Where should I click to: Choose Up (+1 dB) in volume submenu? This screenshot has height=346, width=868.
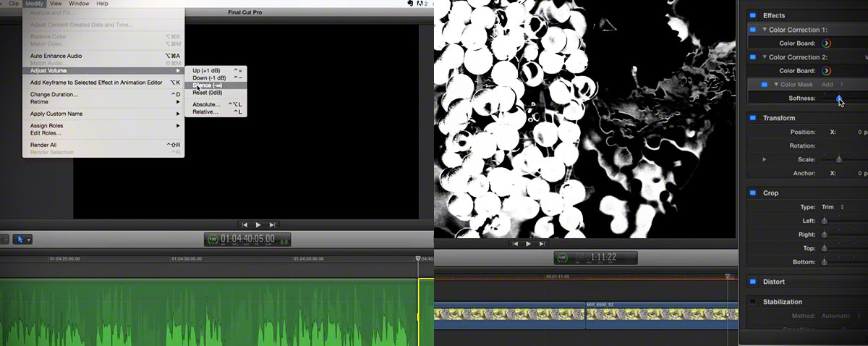pos(216,70)
